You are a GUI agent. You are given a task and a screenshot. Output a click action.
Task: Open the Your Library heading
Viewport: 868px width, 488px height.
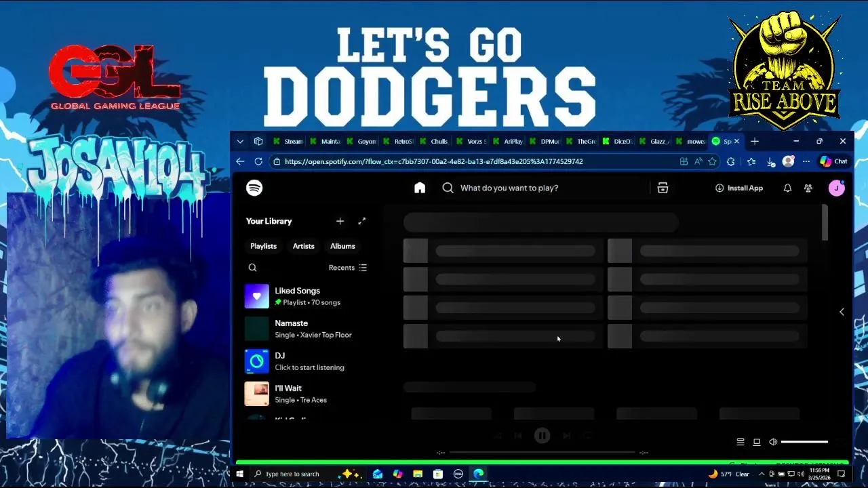click(269, 221)
